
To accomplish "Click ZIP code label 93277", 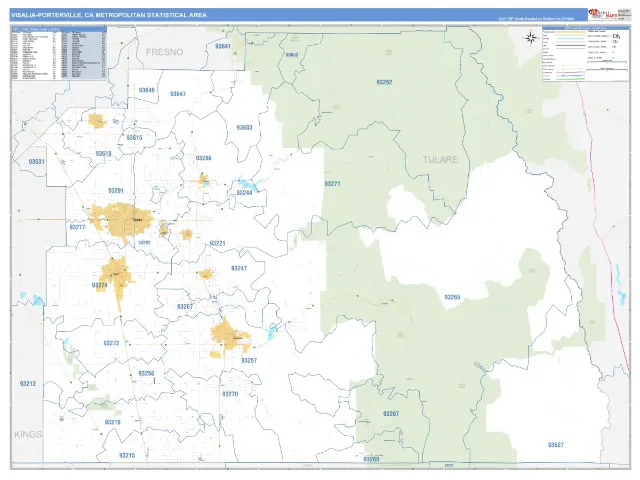I will pos(77,227).
